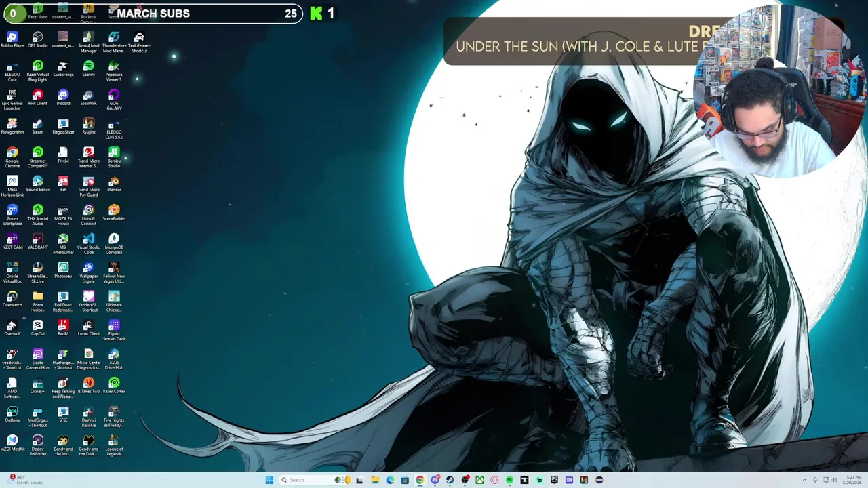Select ASUS DriverHub desktop icon
This screenshot has width=868, height=488.
pos(114,359)
